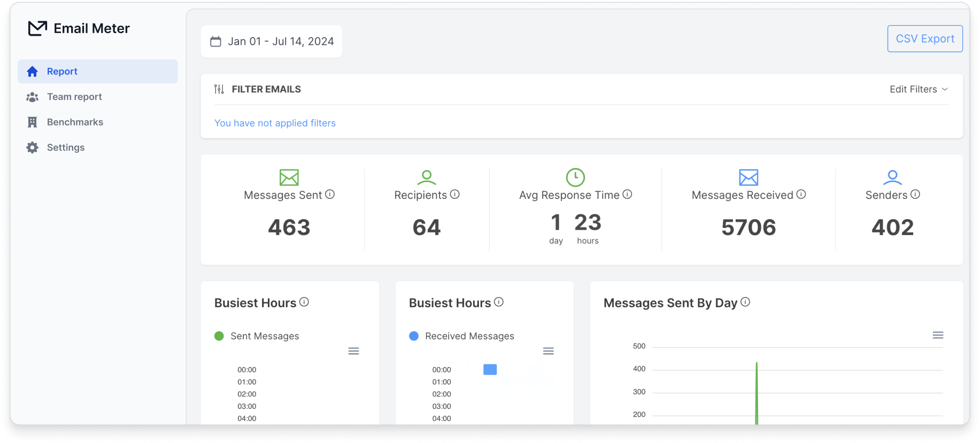Screen dimensions: 980x443
Task: Expand the Edit Filters dropdown
Action: [x=919, y=89]
